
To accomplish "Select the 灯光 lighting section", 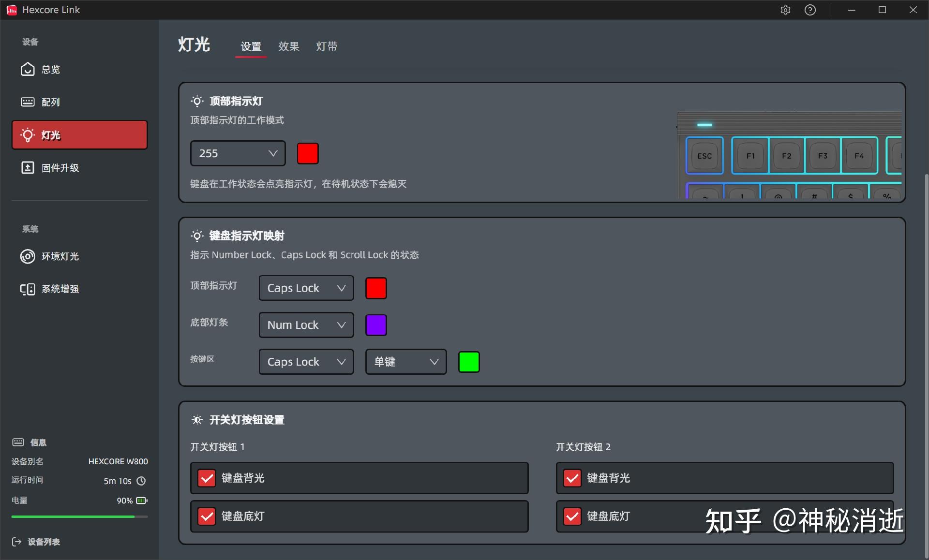I will 50,135.
